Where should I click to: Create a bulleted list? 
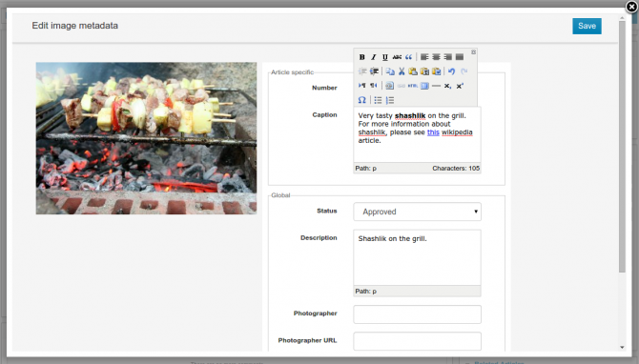point(379,100)
